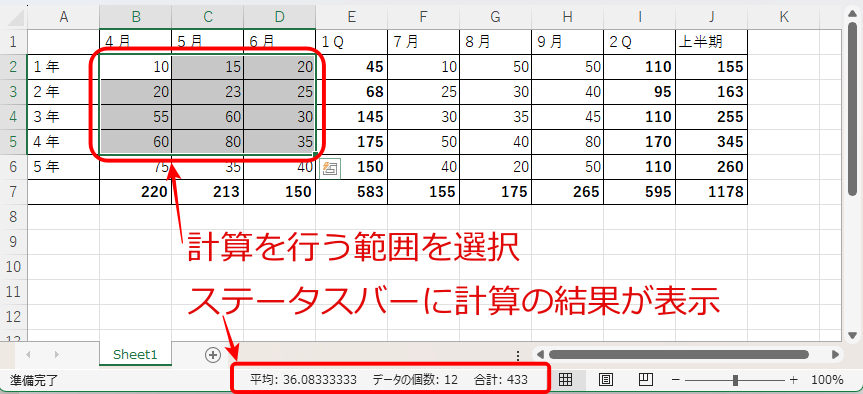Click データの個数 count in status bar
This screenshot has width=863, height=394.
pos(415,379)
